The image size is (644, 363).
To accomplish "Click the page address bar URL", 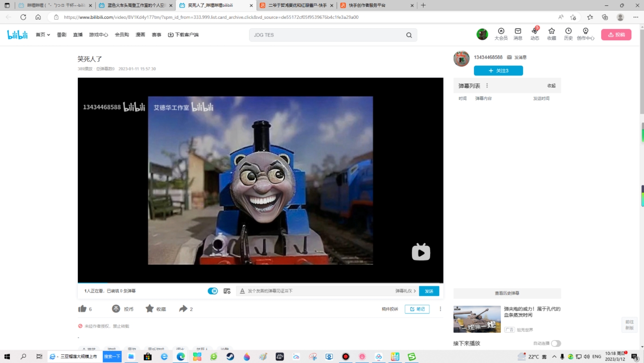I will pyautogui.click(x=211, y=17).
